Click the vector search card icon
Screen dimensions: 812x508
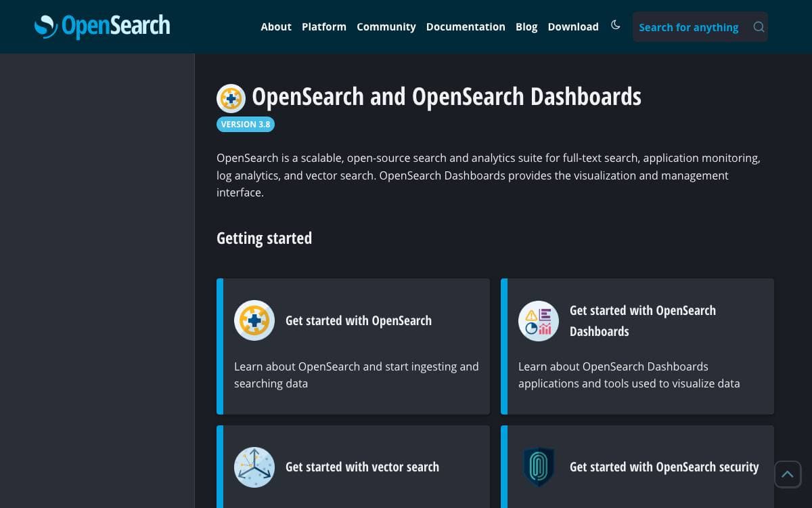tap(254, 467)
